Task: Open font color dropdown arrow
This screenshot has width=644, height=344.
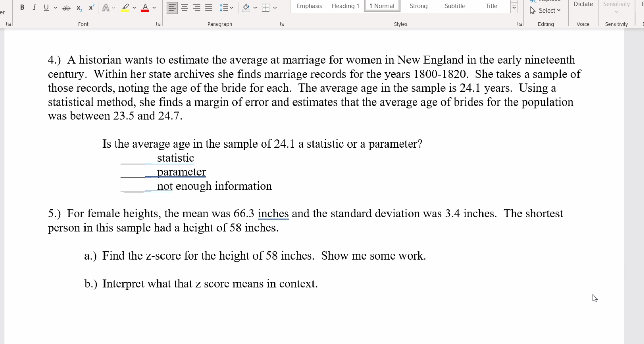Action: tap(154, 7)
